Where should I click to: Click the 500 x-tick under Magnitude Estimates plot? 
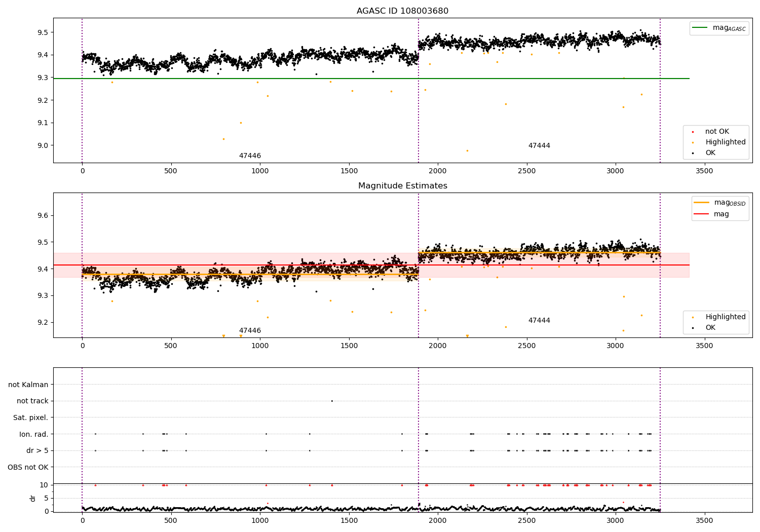[171, 346]
